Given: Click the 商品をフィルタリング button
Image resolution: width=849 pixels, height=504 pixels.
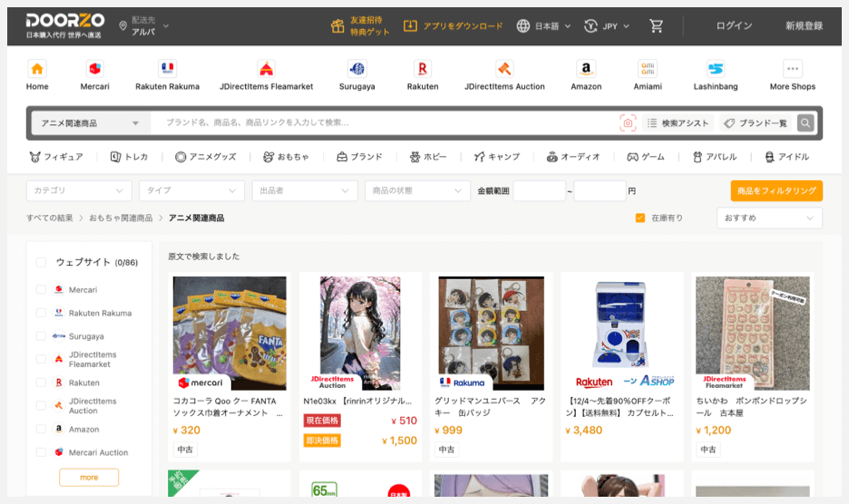Looking at the screenshot, I should pos(776,190).
